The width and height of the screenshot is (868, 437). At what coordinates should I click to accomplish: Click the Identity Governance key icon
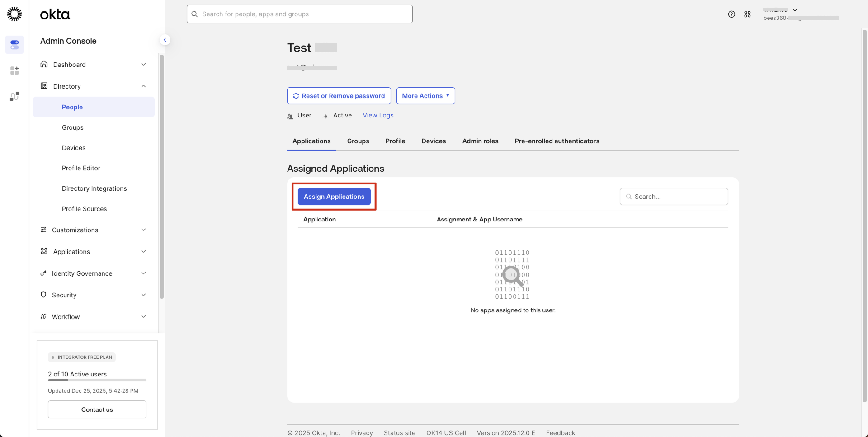pyautogui.click(x=43, y=273)
